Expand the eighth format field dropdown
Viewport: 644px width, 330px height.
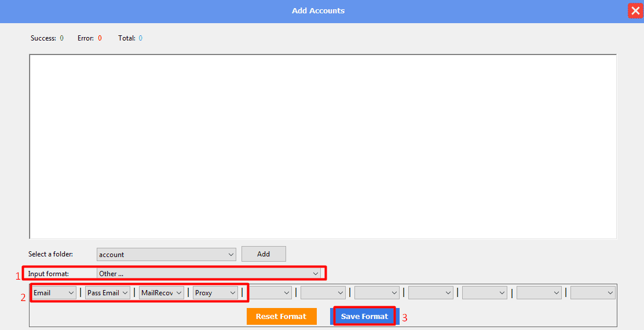[x=431, y=293]
